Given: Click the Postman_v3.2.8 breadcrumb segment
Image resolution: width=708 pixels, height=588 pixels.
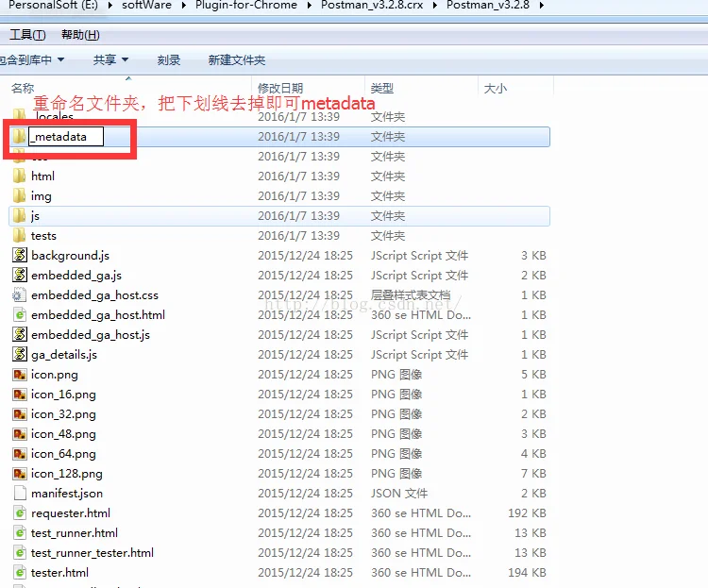Looking at the screenshot, I should pos(488,5).
